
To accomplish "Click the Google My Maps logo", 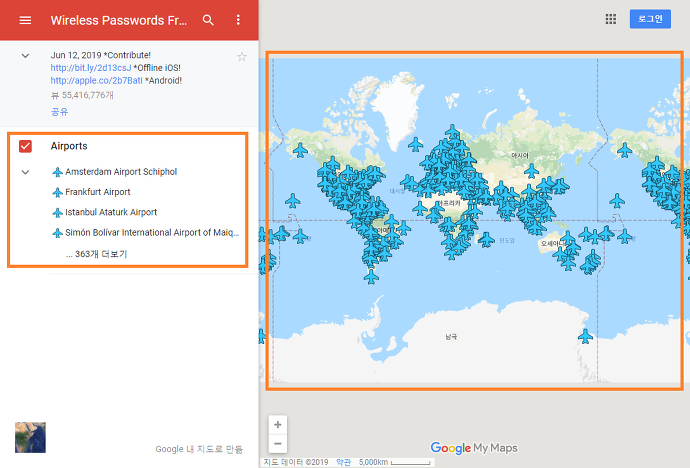I will [473, 448].
